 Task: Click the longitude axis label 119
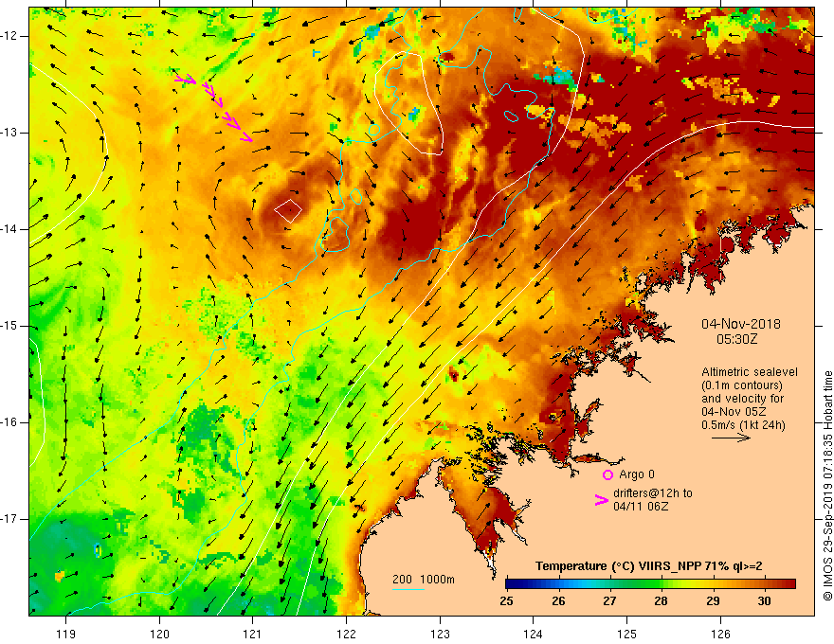click(66, 634)
